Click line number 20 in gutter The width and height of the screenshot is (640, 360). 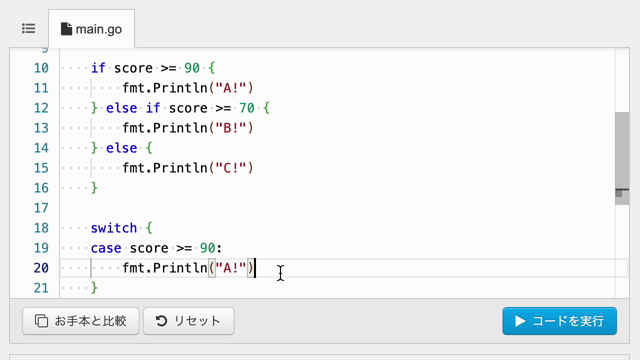click(x=41, y=268)
